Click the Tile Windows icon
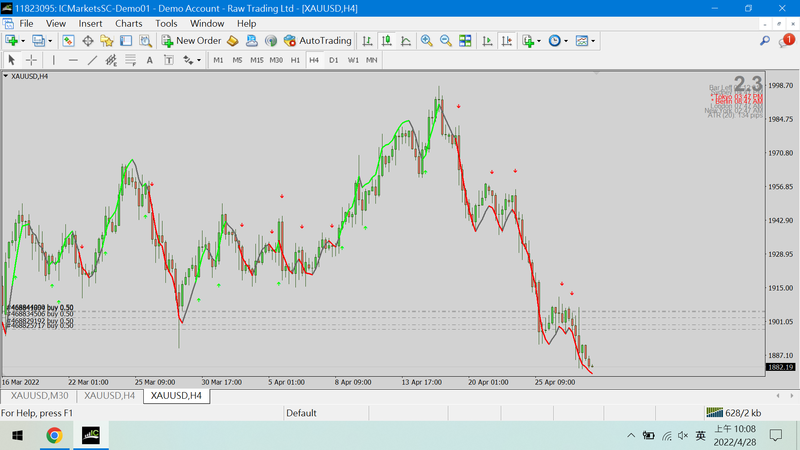800x450 pixels. 466,41
